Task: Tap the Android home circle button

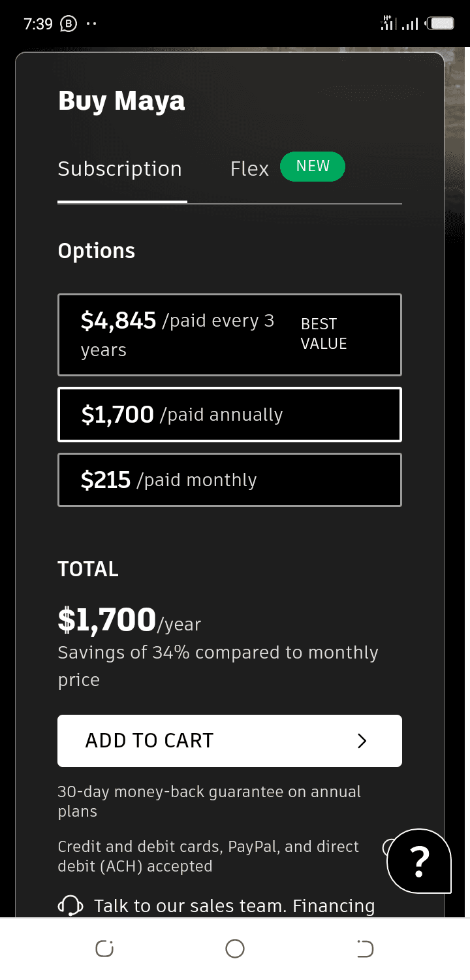Action: point(235,948)
